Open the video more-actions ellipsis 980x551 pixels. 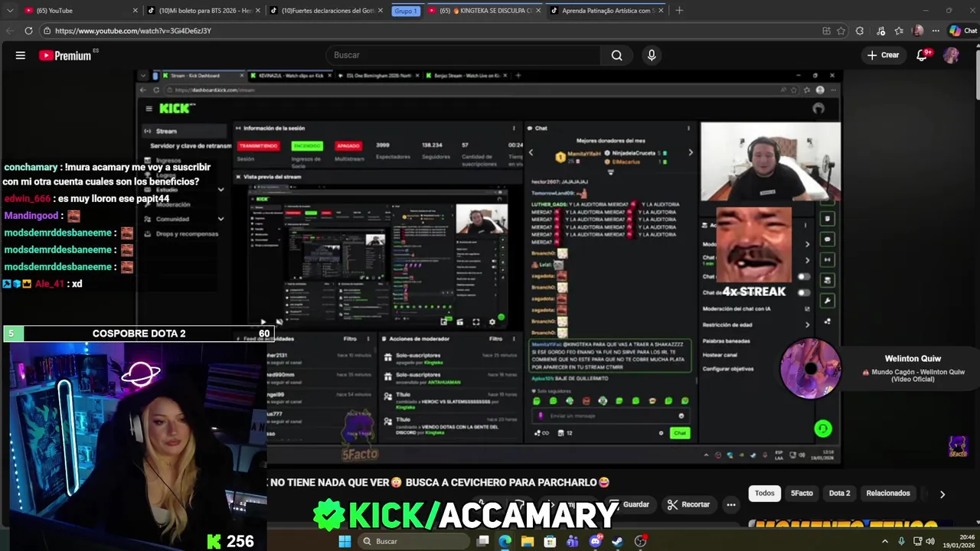coord(731,504)
